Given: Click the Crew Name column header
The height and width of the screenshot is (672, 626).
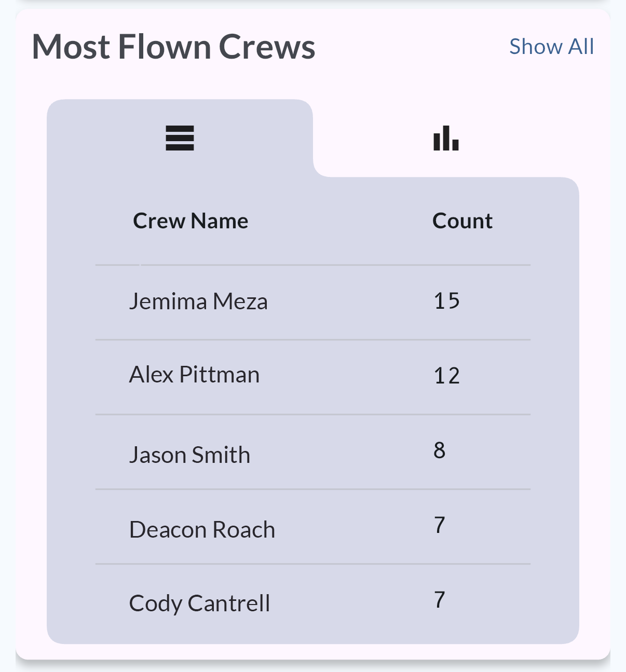Looking at the screenshot, I should pyautogui.click(x=190, y=221).
